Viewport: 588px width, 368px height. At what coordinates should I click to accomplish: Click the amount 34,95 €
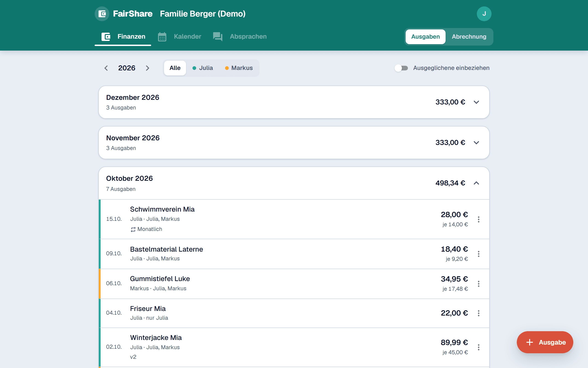click(454, 279)
